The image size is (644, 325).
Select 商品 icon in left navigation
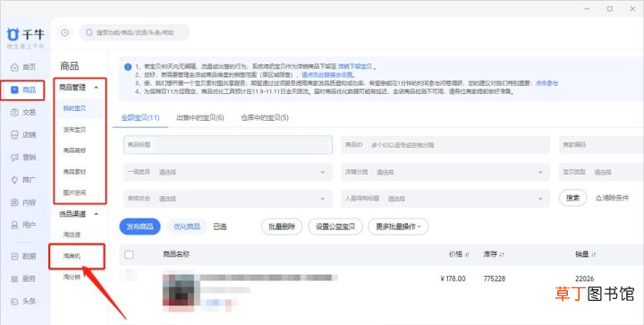click(14, 90)
